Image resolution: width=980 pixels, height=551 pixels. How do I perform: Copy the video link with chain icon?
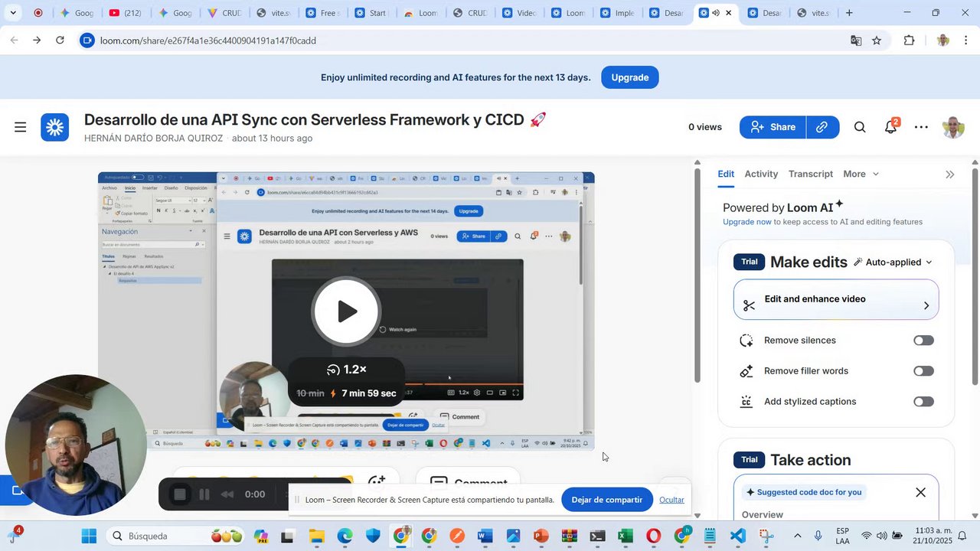pyautogui.click(x=822, y=127)
